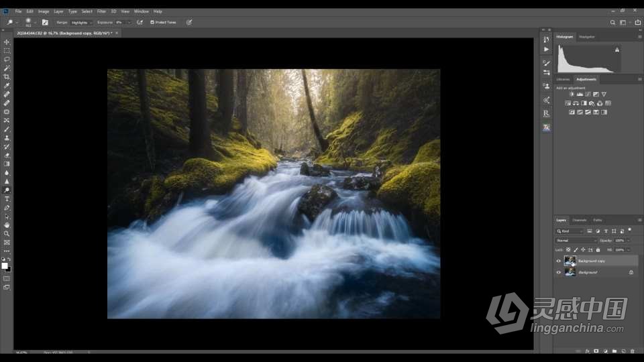Screen dimensions: 644x362
Task: Add a Photo Filter adjustment
Action: [592, 103]
